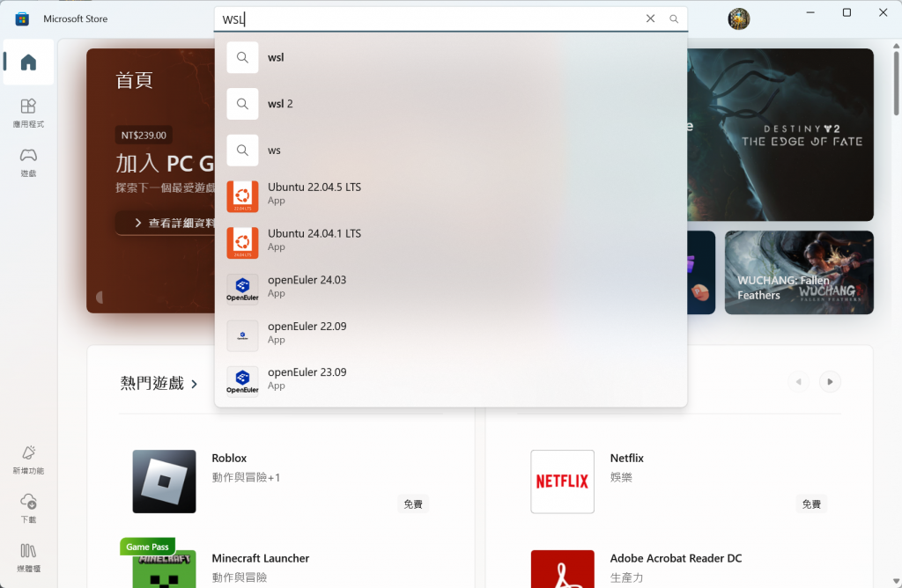Open the Home section in the sidebar
Viewport: 902px width, 588px height.
[28, 62]
